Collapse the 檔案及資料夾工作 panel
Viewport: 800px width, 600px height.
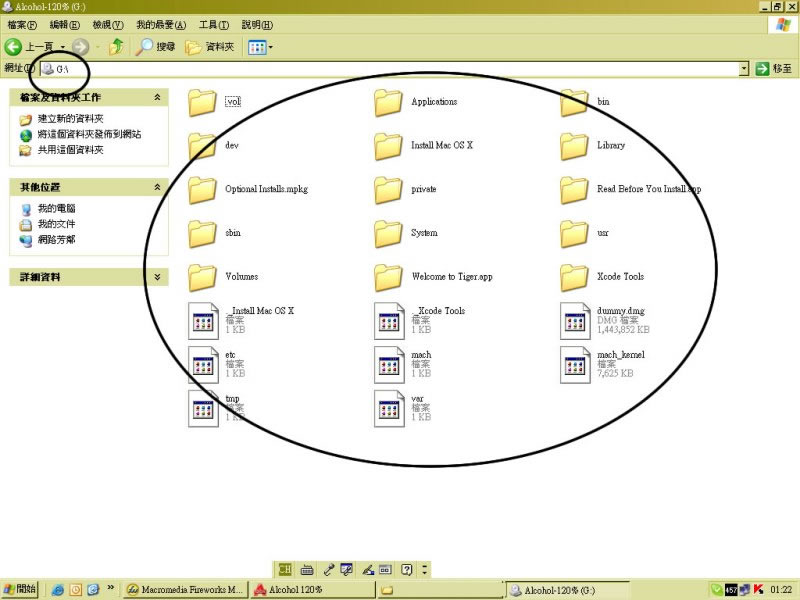[x=157, y=97]
